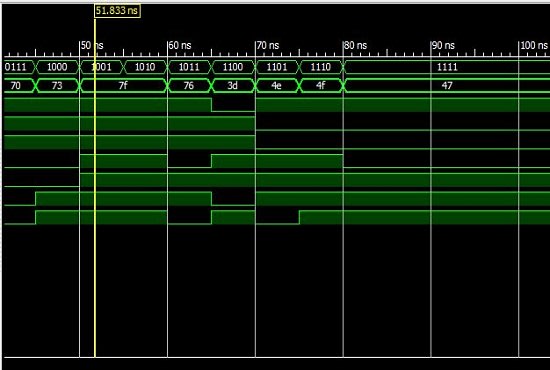Click the bus value 1110
The height and width of the screenshot is (370, 550).
pos(321,67)
